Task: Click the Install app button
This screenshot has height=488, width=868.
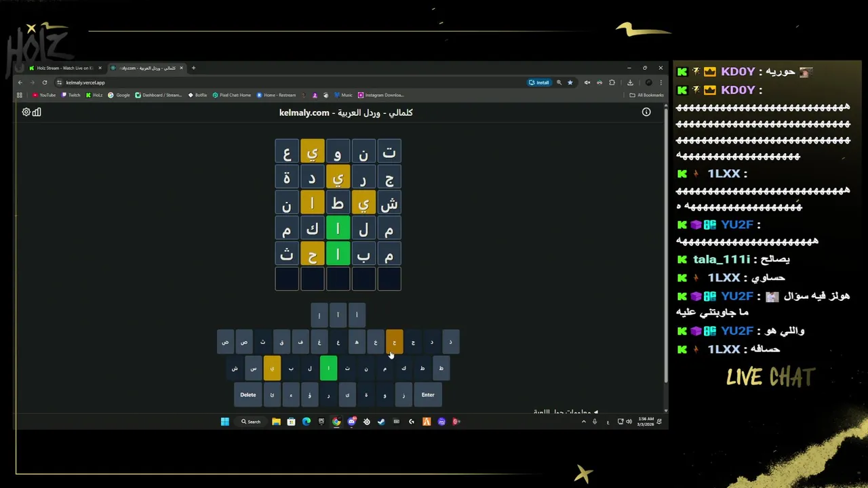Action: 540,83
